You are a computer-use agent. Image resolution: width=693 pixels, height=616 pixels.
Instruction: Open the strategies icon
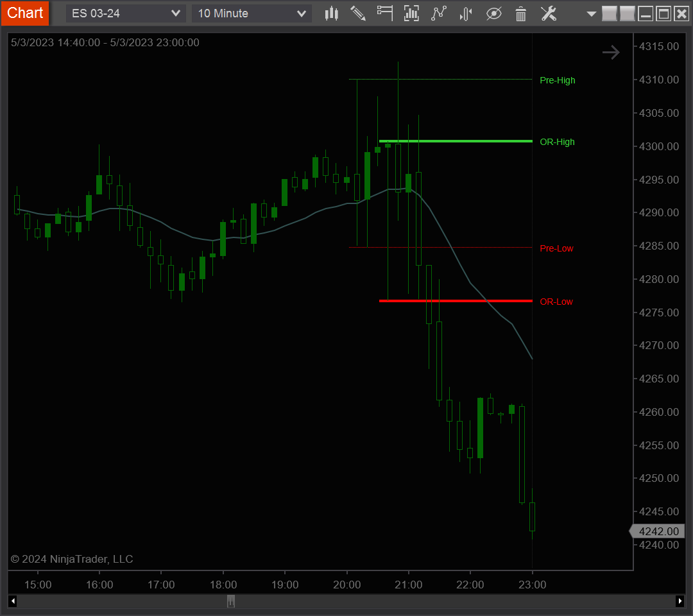466,13
